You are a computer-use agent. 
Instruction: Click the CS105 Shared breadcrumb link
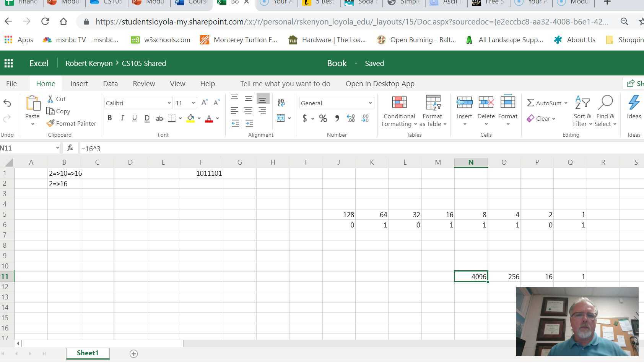click(144, 63)
